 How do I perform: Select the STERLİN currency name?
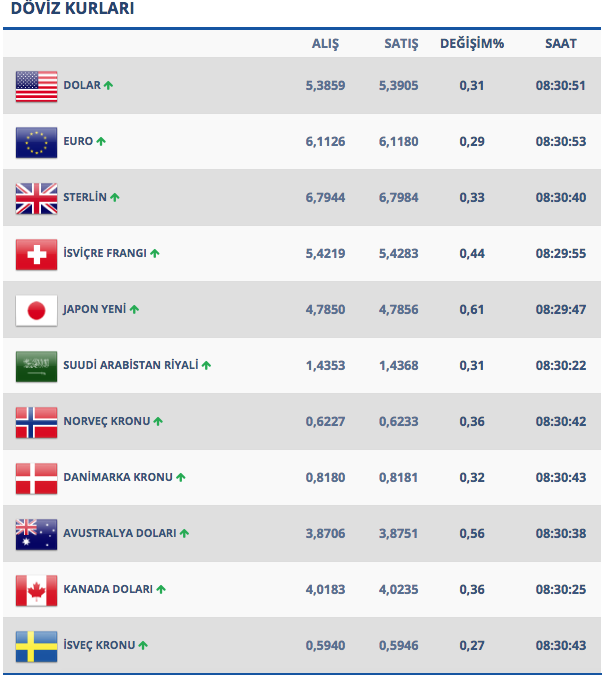point(85,198)
